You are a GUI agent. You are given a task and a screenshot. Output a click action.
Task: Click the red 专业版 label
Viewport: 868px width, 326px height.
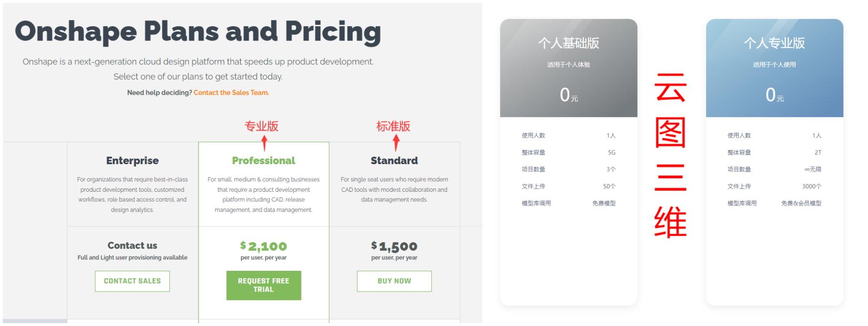click(261, 127)
